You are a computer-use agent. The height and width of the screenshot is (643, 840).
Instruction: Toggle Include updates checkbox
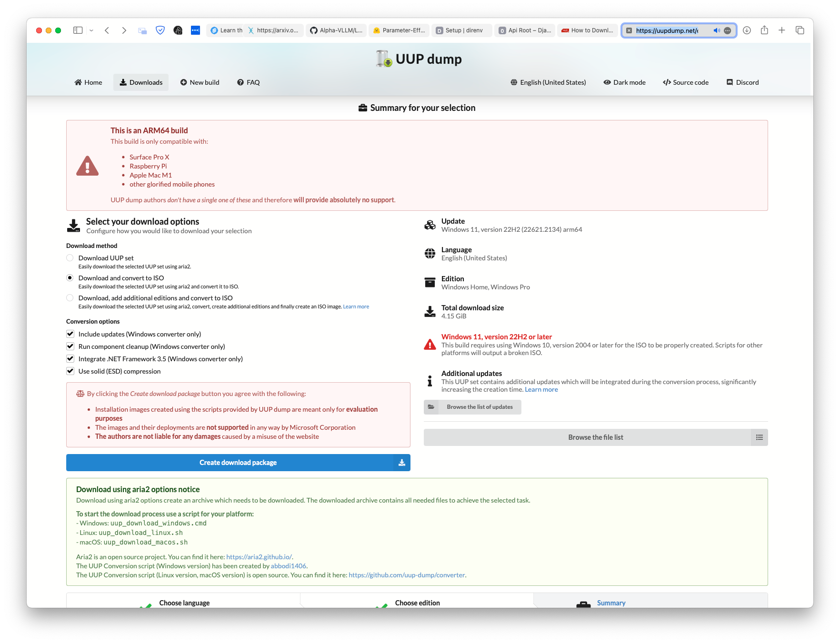[x=70, y=334]
